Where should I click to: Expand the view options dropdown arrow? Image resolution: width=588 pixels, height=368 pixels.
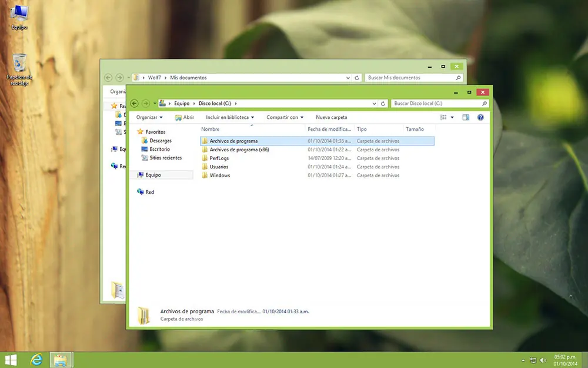pos(452,117)
